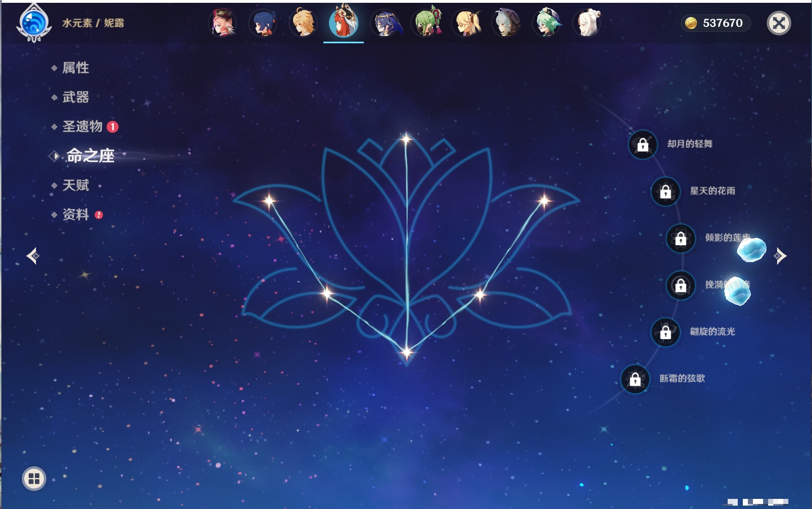The width and height of the screenshot is (812, 509).
Task: Open the 天赋 talents tab
Action: coord(75,185)
